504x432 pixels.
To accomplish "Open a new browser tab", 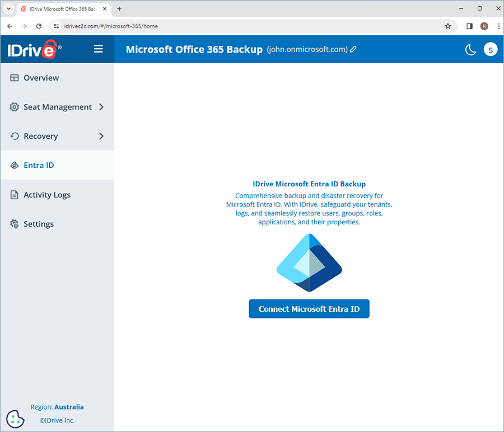I will click(119, 9).
